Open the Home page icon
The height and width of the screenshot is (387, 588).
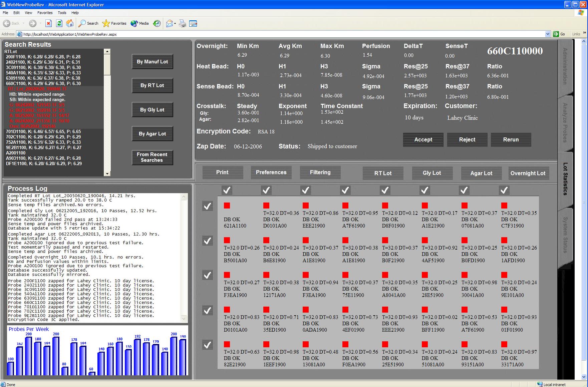[70, 23]
